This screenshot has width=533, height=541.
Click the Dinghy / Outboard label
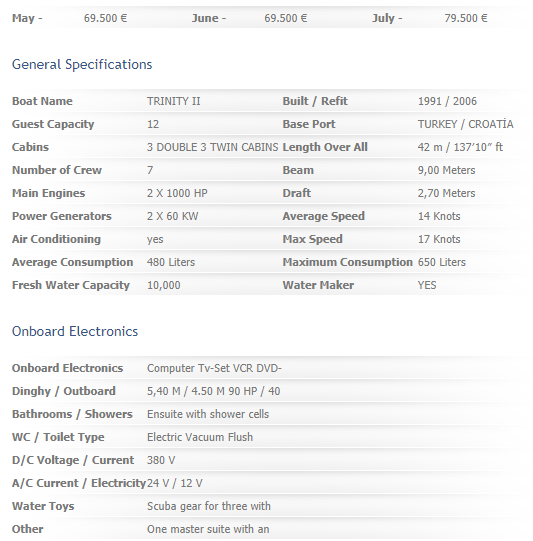64,391
